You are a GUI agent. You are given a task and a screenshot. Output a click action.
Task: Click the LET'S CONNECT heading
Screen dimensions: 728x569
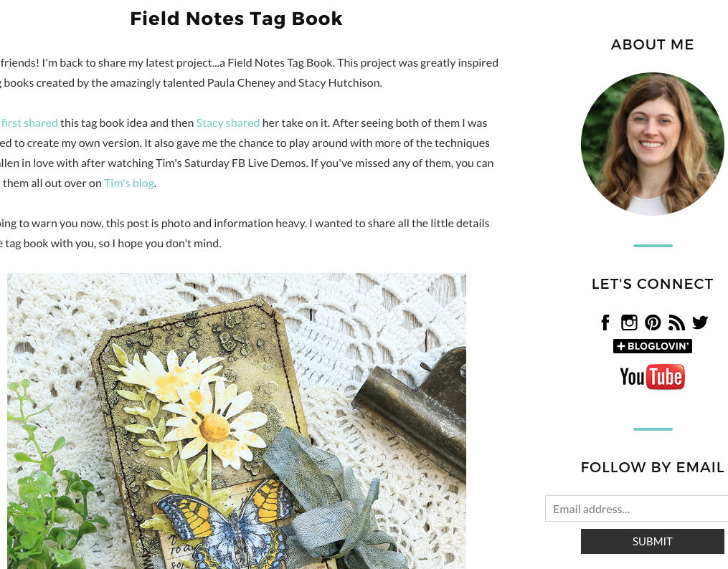coord(652,284)
